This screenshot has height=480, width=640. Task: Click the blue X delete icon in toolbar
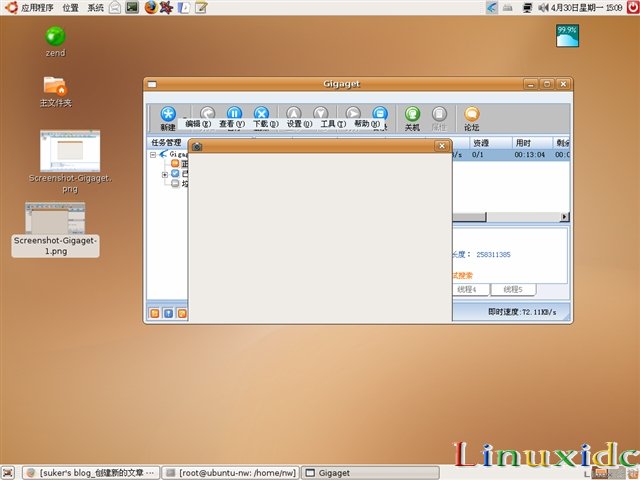261,114
